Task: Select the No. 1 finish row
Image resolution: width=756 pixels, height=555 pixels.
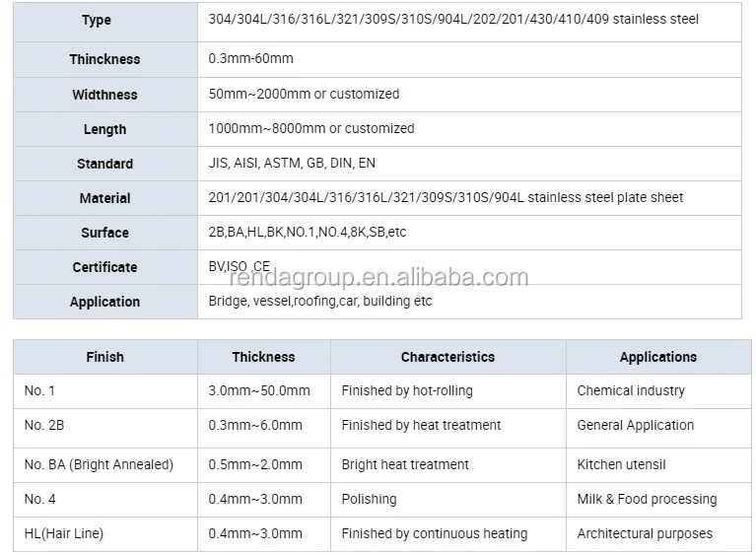Action: coord(34,390)
